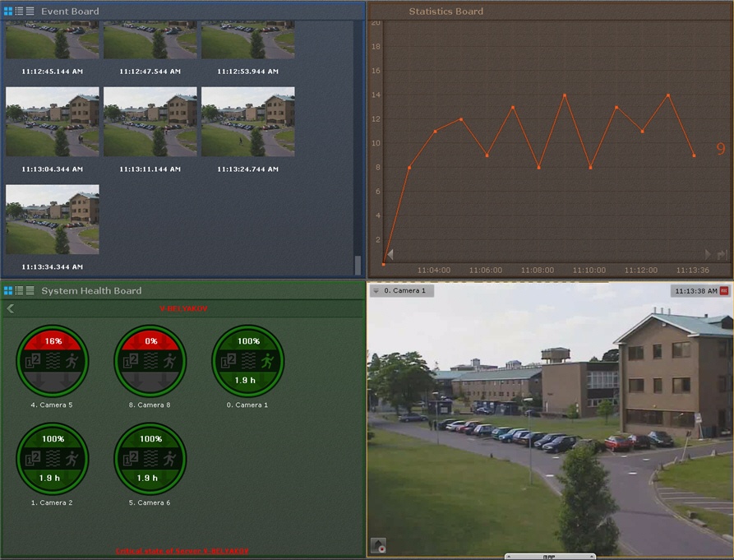Screen dimensions: 734x560
Task: Open the Camera 1 dropdown menu
Action: pyautogui.click(x=376, y=291)
